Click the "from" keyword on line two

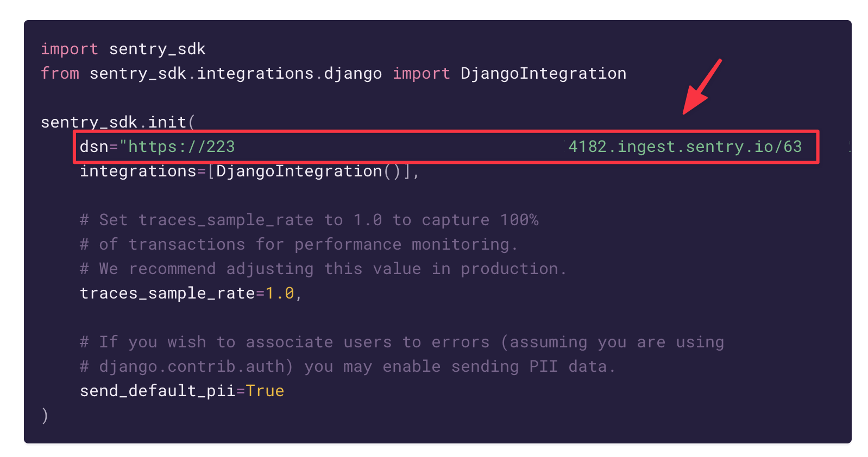click(x=60, y=73)
